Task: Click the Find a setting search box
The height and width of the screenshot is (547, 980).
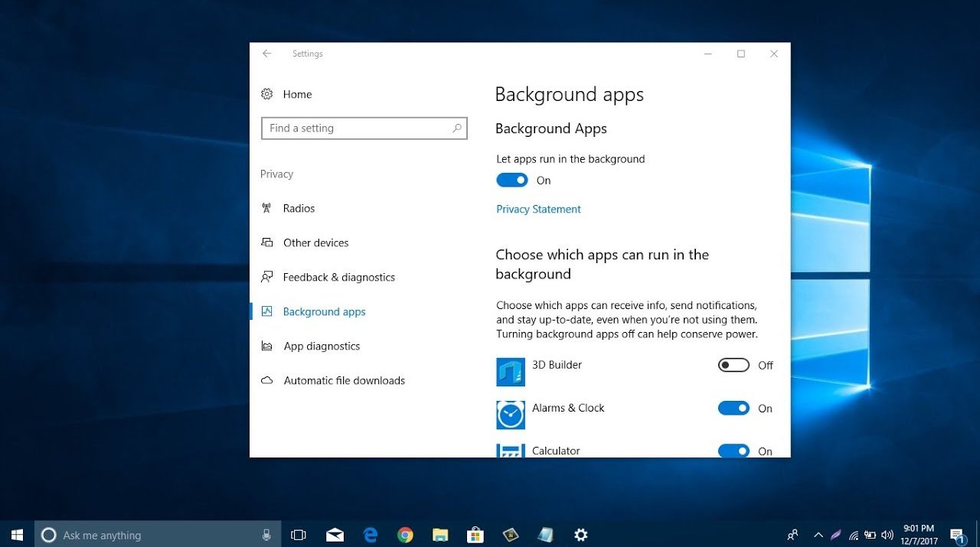Action: coord(355,129)
